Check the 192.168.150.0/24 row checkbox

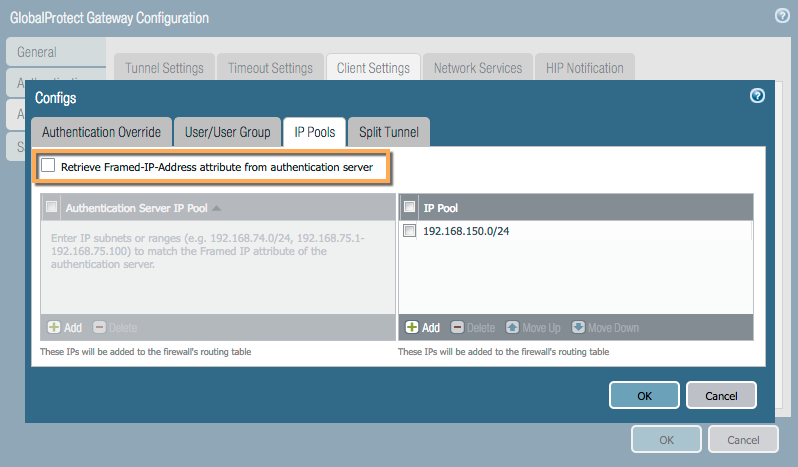[x=409, y=231]
